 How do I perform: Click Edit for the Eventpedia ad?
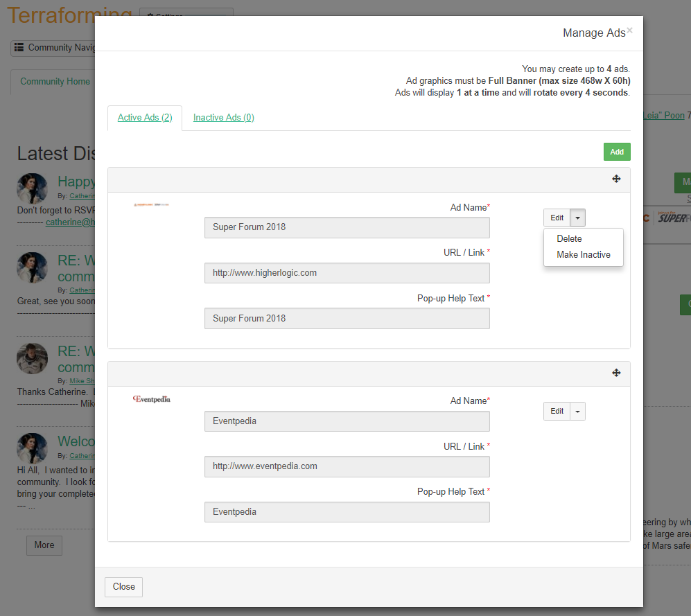[557, 412]
